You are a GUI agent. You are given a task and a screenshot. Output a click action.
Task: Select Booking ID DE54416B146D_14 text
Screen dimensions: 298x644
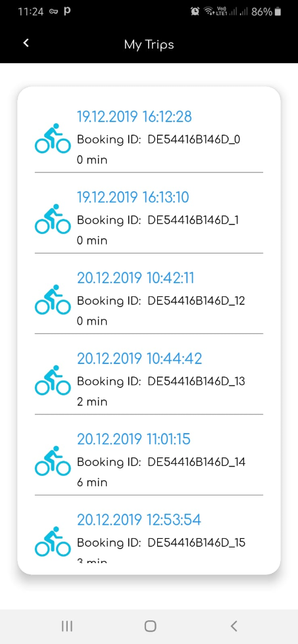click(x=161, y=462)
